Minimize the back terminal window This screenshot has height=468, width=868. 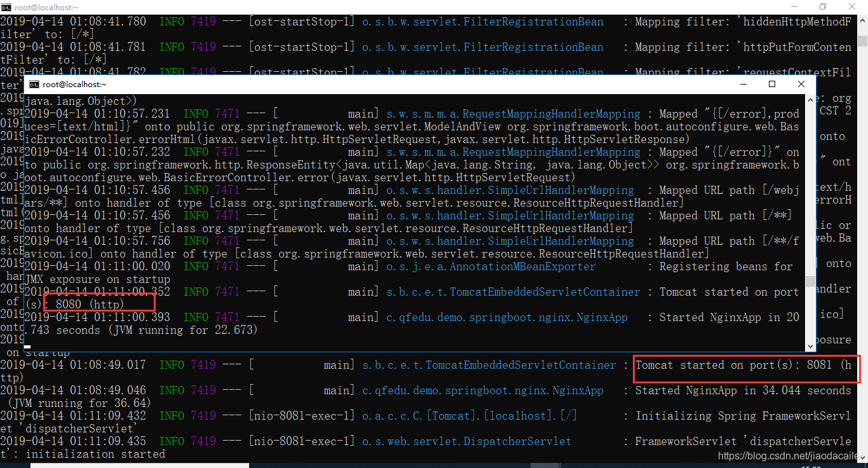[794, 7]
